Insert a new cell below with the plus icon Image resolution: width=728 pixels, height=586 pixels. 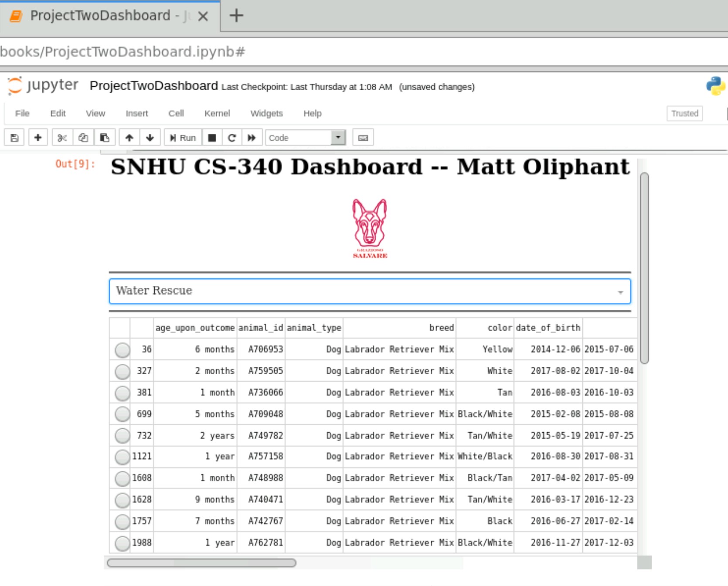click(x=38, y=137)
